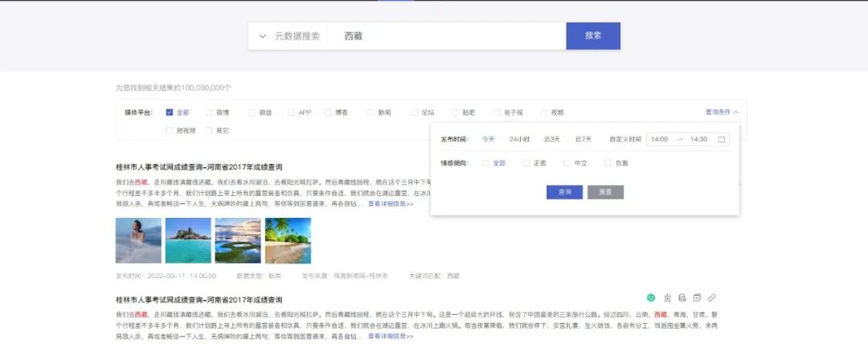Image resolution: width=868 pixels, height=344 pixels.
Task: Check the 全部 sentiment checkbox
Action: 485,163
